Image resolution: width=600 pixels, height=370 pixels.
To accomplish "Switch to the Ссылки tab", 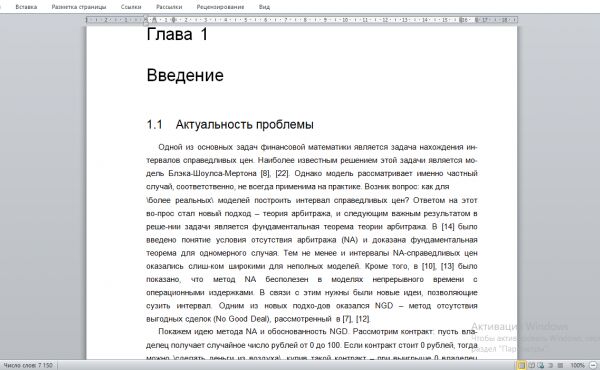I will [131, 7].
